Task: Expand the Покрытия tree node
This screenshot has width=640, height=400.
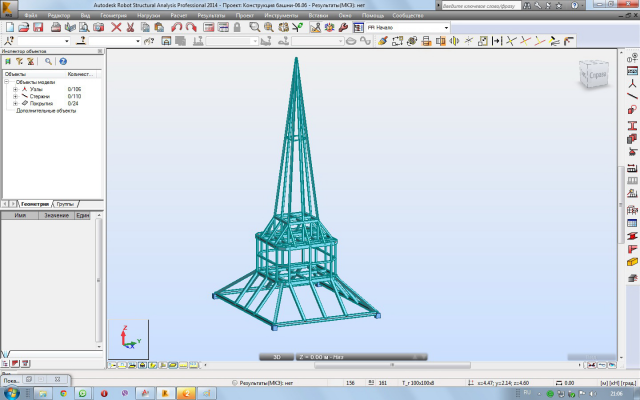Action: tap(15, 104)
